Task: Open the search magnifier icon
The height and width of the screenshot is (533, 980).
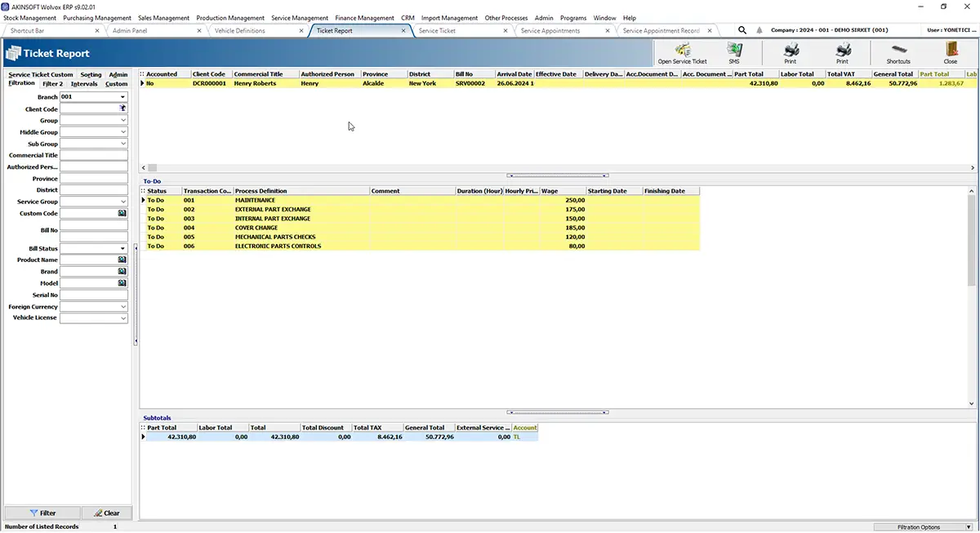Action: (742, 30)
